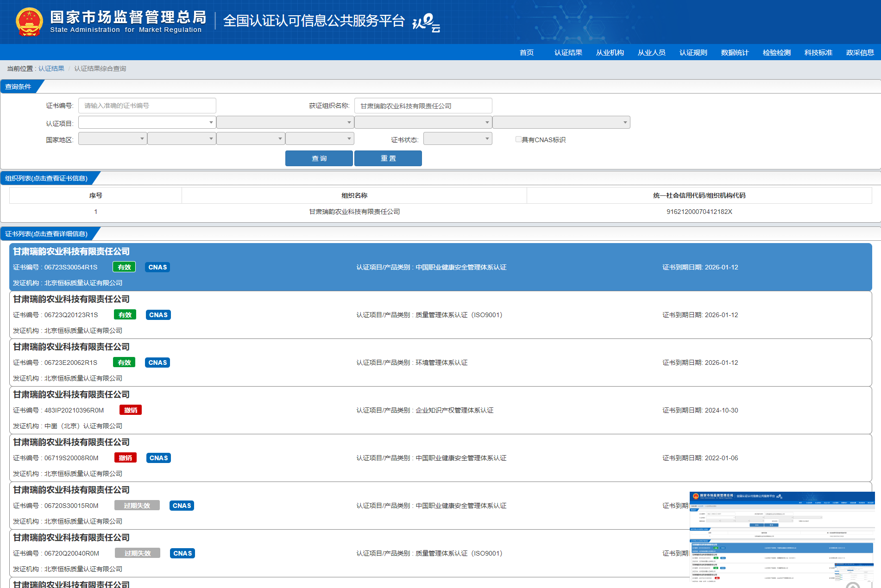Open the 证书状态 dropdown

tap(457, 139)
